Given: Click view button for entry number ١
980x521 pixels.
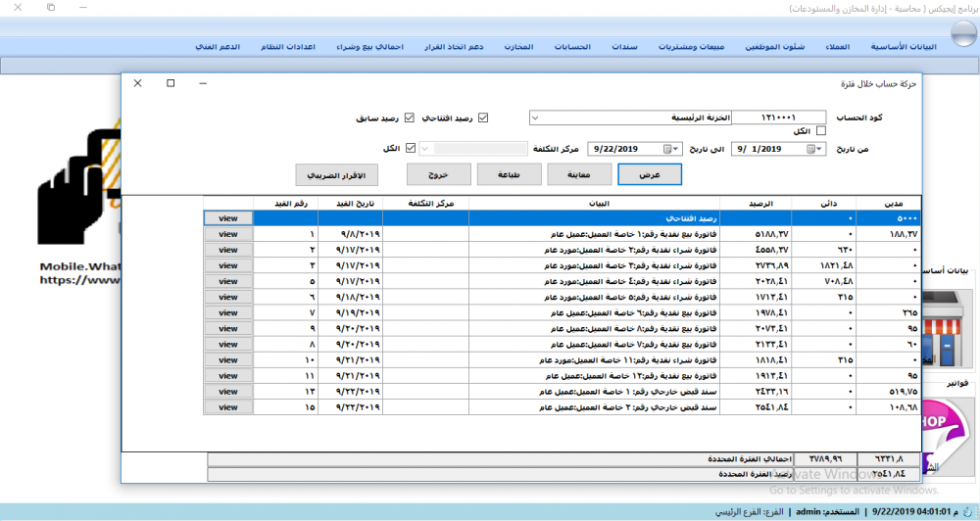Looking at the screenshot, I should pyautogui.click(x=228, y=234).
